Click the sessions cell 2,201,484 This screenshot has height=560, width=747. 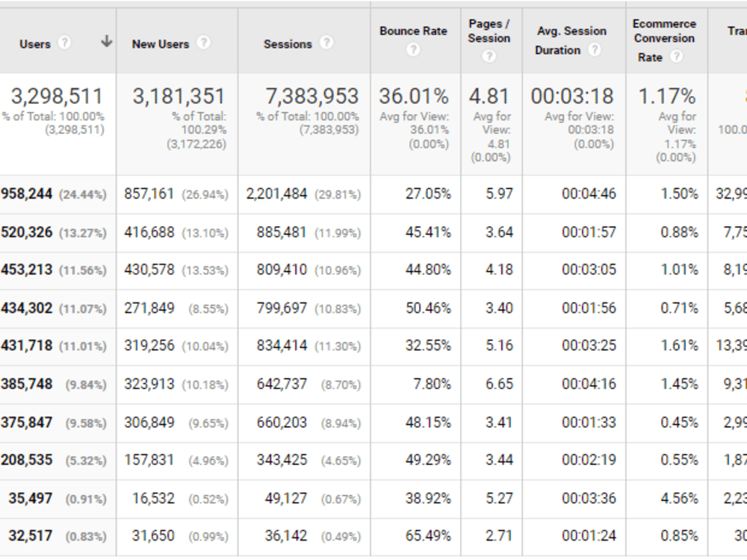[x=277, y=194]
